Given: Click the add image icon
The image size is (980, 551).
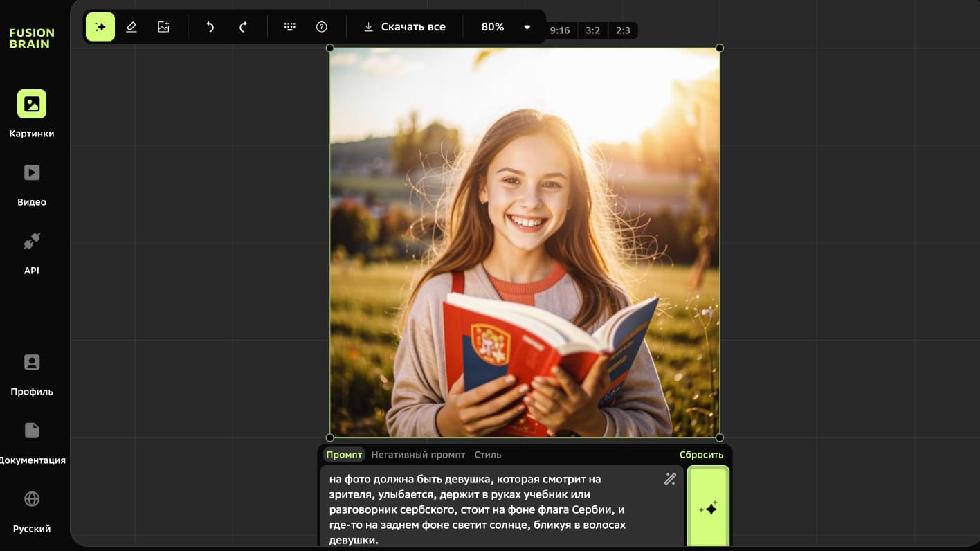Looking at the screenshot, I should (163, 27).
